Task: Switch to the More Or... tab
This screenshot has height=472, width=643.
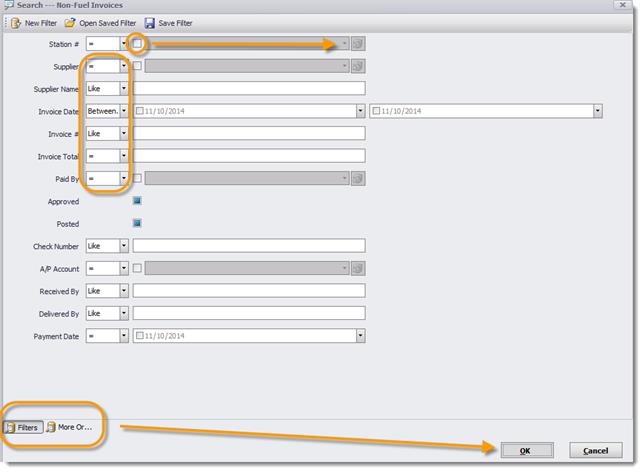Action: point(69,427)
